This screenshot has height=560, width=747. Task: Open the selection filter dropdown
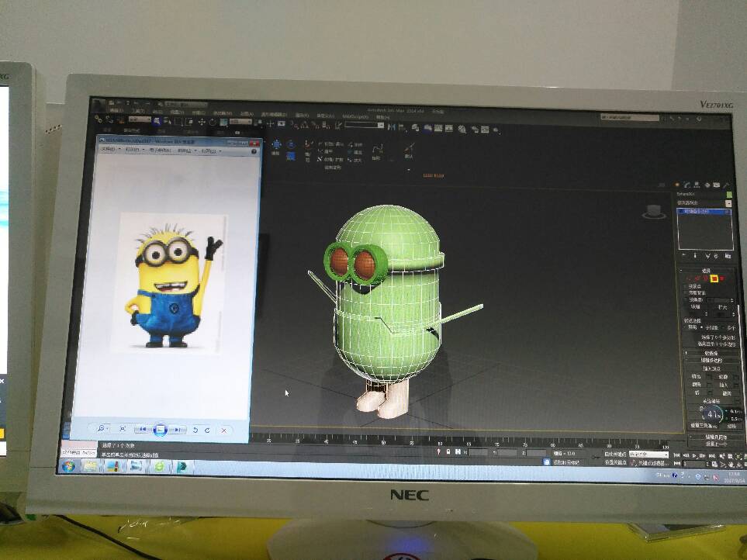pyautogui.click(x=140, y=119)
